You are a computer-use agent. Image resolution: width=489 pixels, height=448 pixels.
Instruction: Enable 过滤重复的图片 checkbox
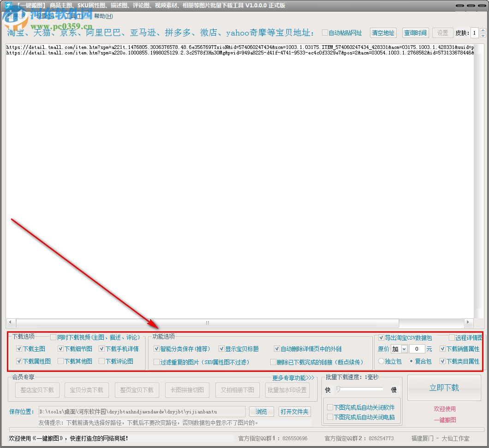coord(156,362)
